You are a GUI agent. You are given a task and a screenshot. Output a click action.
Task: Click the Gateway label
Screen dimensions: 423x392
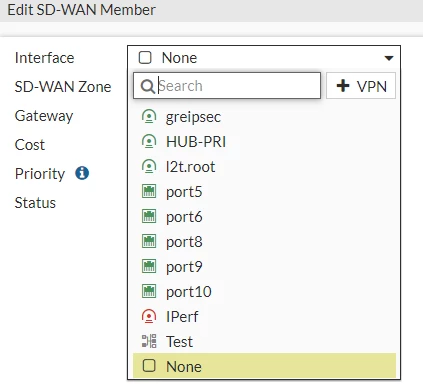[x=44, y=116]
